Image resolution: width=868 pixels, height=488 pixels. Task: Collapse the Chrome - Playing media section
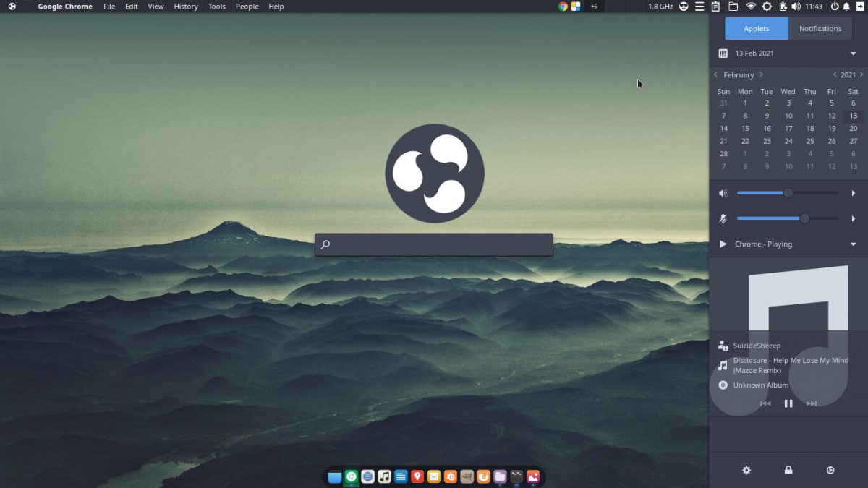852,244
